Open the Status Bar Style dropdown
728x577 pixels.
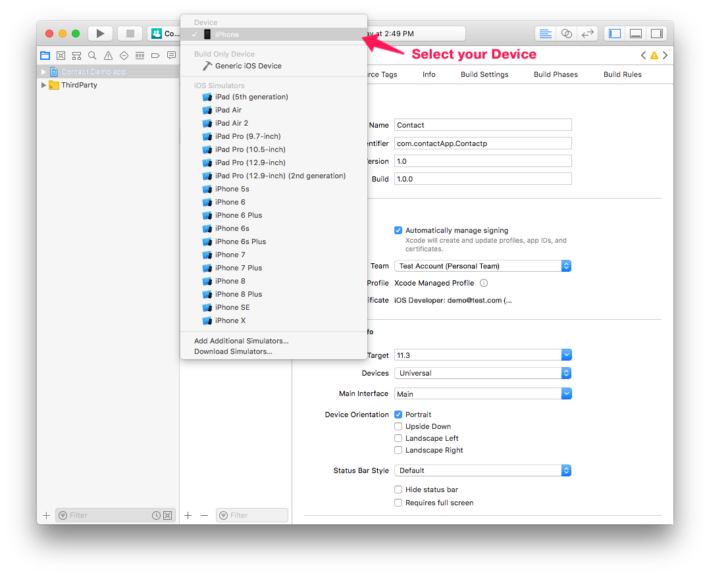483,470
